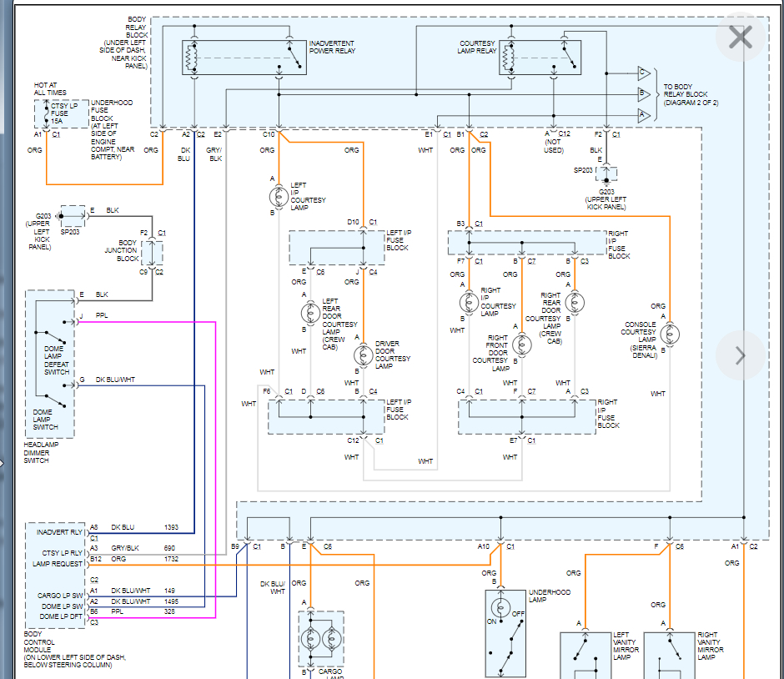Close the image viewer with the X

pyautogui.click(x=740, y=38)
